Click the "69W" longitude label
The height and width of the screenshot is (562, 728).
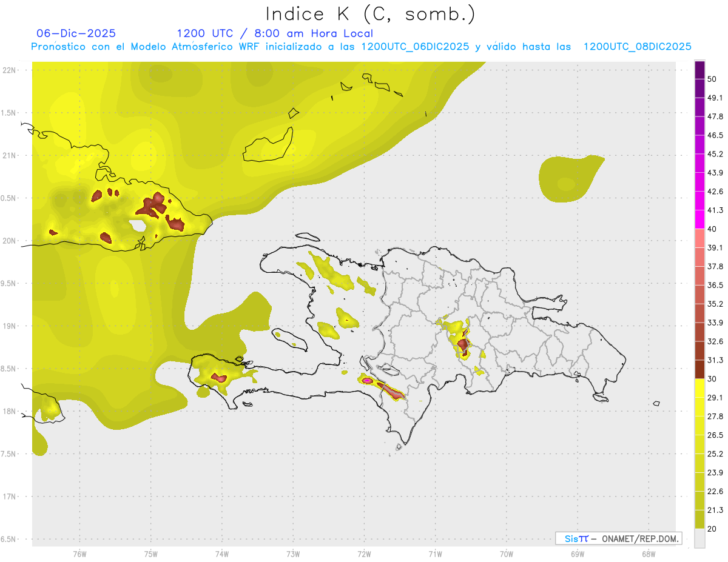(577, 554)
